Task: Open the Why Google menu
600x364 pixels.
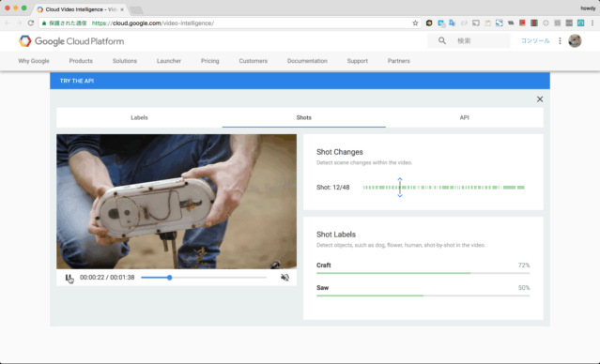Action: click(x=34, y=61)
